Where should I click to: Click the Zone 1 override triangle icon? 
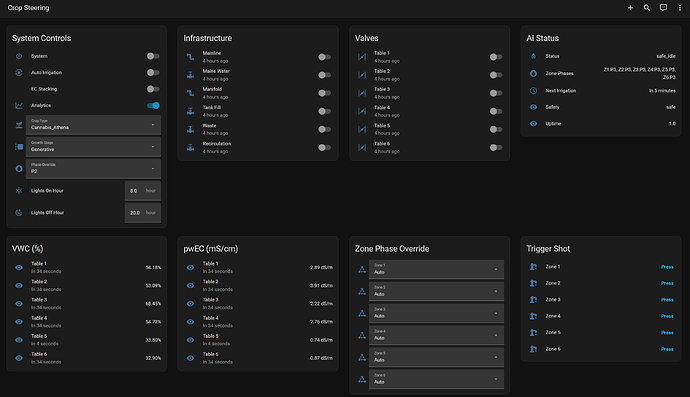point(362,269)
